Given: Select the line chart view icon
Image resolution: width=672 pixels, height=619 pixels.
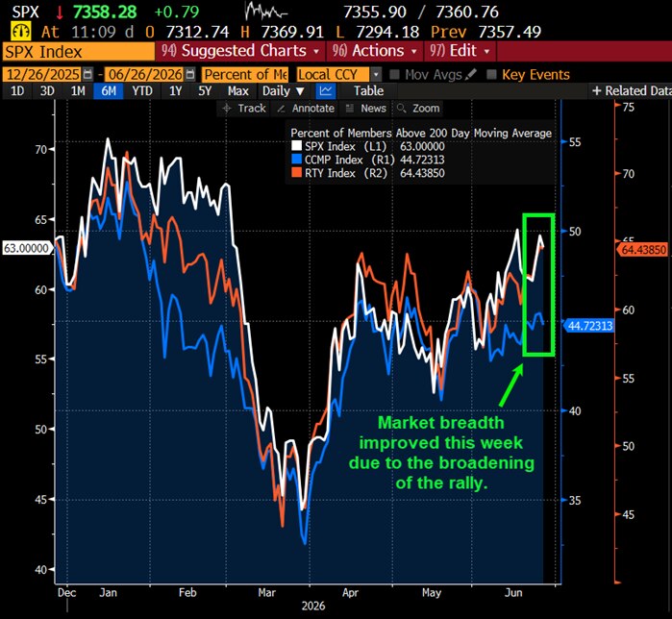Looking at the screenshot, I should [326, 90].
